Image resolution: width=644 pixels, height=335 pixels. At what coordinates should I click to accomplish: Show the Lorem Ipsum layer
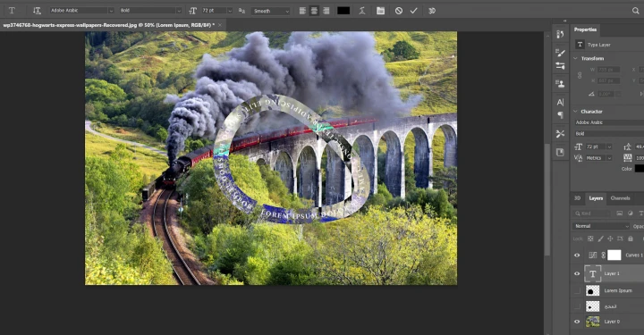(577, 290)
